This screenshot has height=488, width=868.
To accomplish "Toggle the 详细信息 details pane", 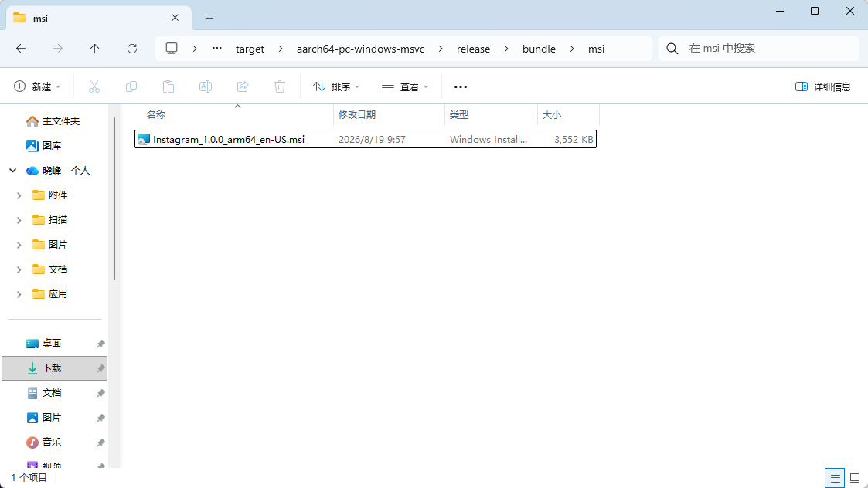I will tap(823, 86).
